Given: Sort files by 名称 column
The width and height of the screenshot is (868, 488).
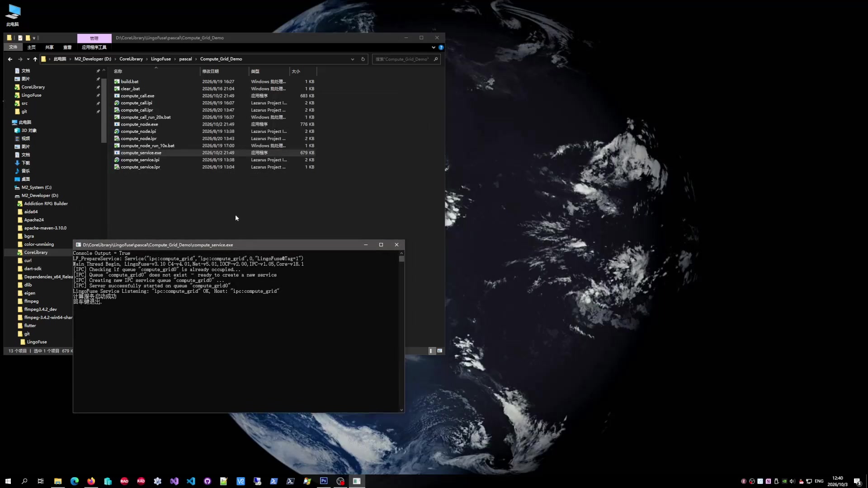Looking at the screenshot, I should (x=156, y=71).
